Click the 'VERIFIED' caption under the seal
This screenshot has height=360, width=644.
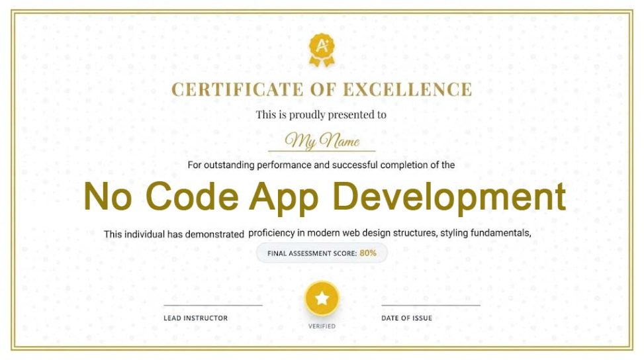click(322, 326)
